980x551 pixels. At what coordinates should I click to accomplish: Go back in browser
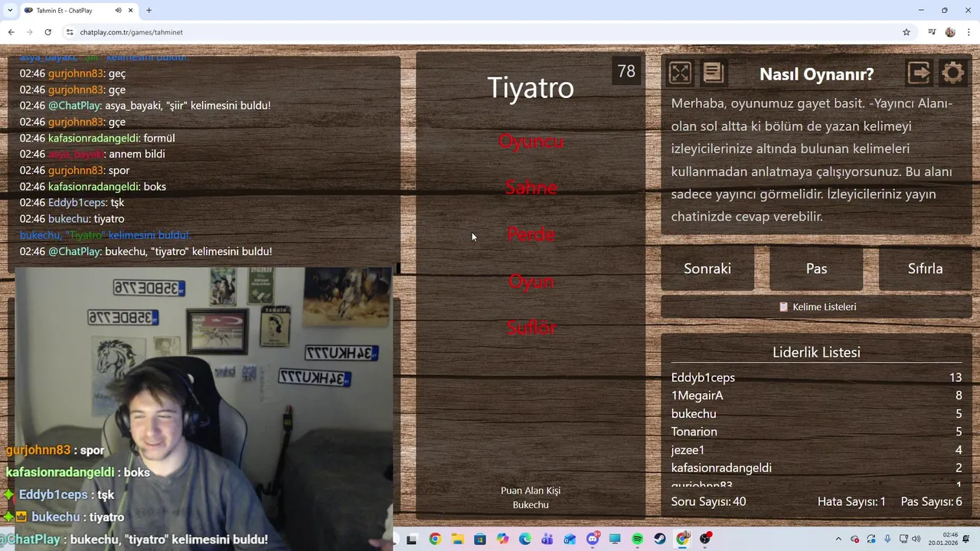tap(11, 32)
